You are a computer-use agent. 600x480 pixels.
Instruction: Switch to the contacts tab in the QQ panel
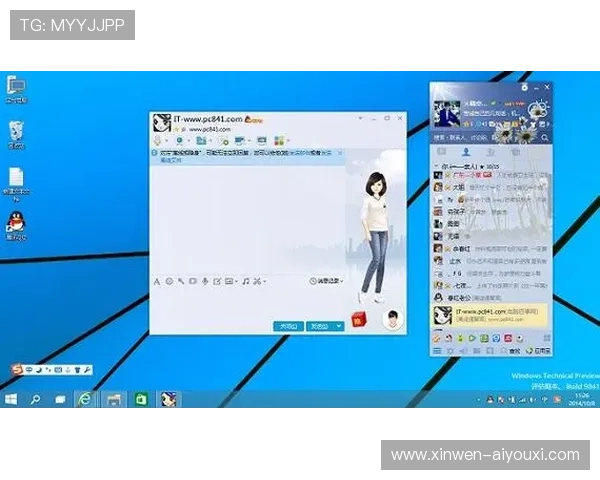tap(466, 152)
